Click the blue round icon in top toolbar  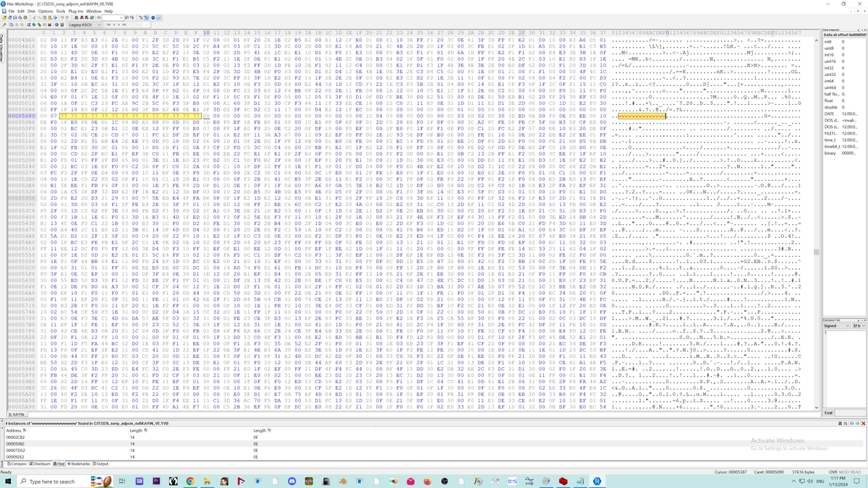pos(153,17)
